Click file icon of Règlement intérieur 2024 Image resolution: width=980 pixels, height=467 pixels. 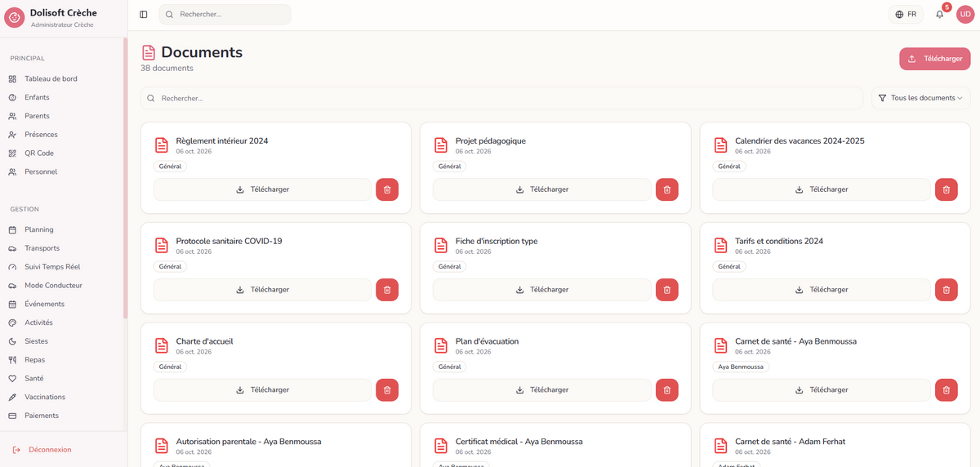pos(162,145)
